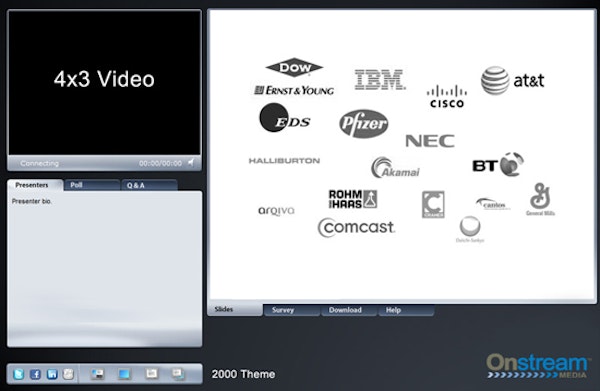The height and width of the screenshot is (391, 600).
Task: Click the arqiva logo on the slide
Action: 276,211
